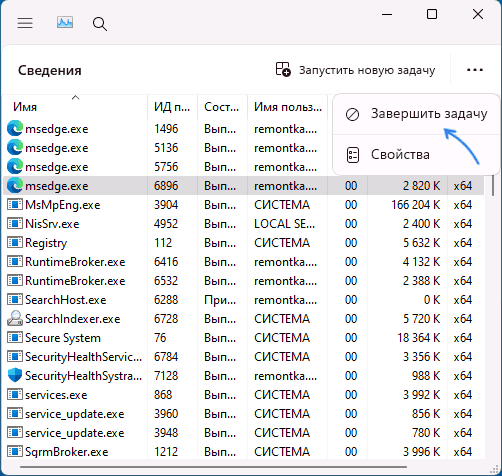Open the hamburger navigation menu

tap(25, 23)
